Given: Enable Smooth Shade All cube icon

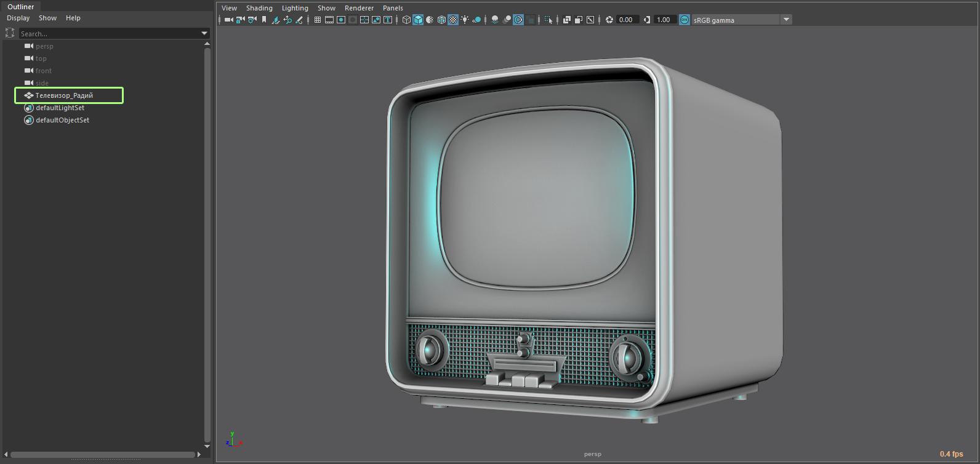Looking at the screenshot, I should coord(418,20).
